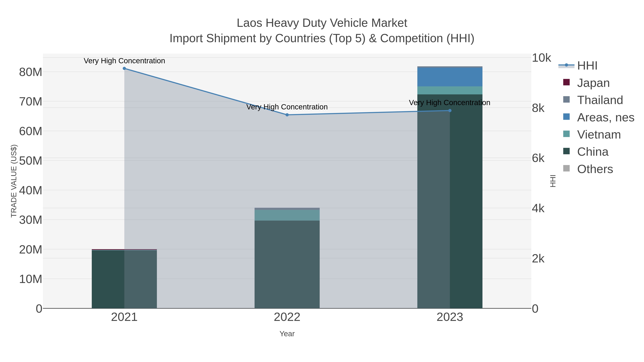
Task: Click the Japan maroon legend swatch
Action: (566, 82)
